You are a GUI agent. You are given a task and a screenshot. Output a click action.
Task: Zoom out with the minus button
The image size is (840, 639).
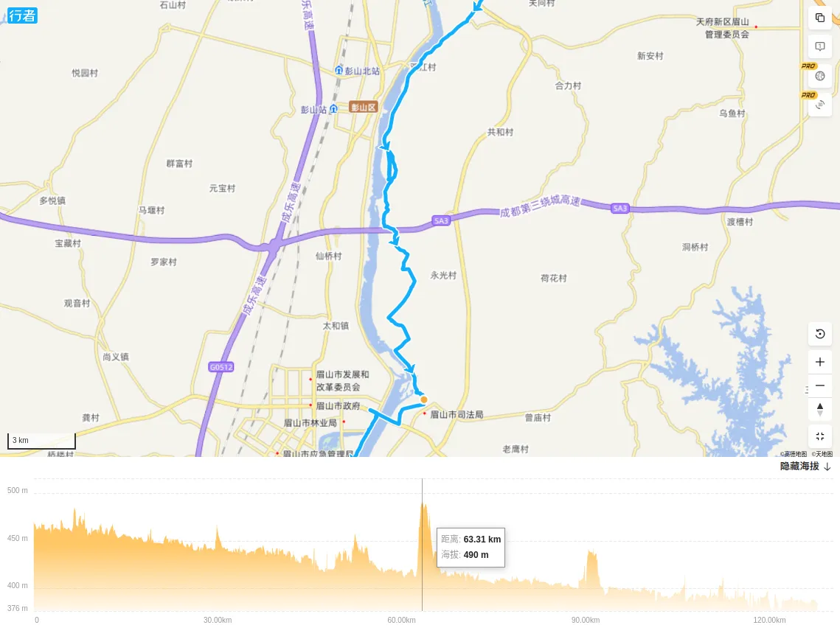[819, 385]
